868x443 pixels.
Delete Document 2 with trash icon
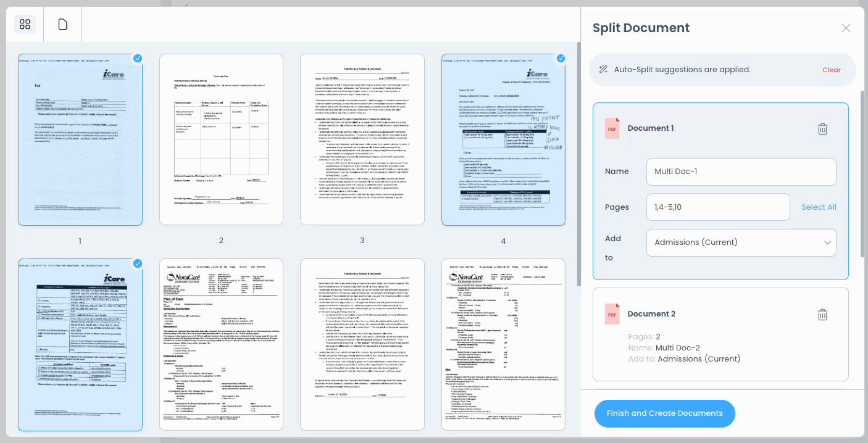coord(822,315)
